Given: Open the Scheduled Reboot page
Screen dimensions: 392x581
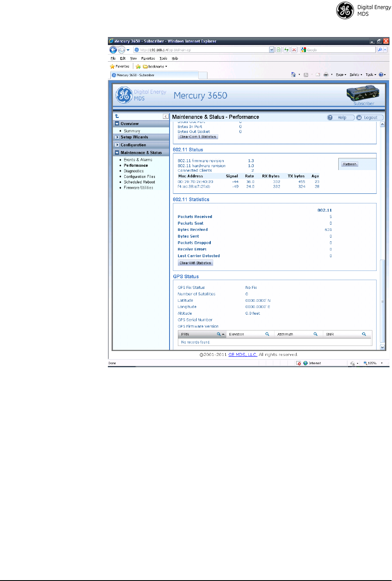Looking at the screenshot, I should pos(140,182).
